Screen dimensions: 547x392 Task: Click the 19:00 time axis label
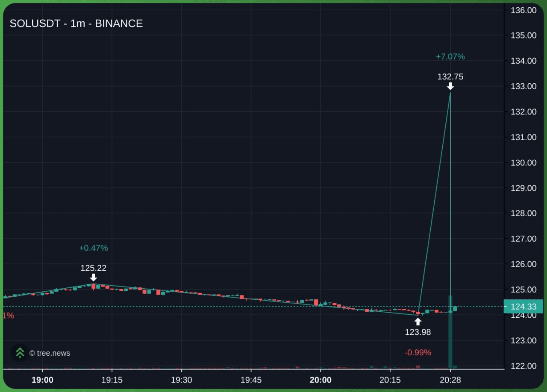(x=42, y=380)
